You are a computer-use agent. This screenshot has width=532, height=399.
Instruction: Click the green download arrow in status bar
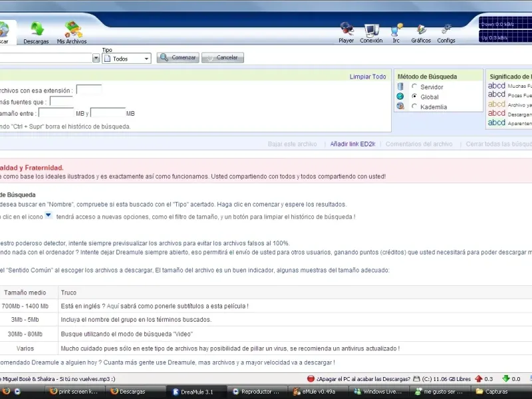tap(506, 378)
